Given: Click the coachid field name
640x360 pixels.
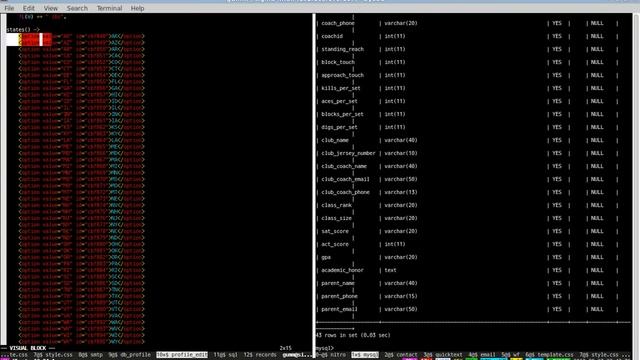Looking at the screenshot, I should [332, 36].
